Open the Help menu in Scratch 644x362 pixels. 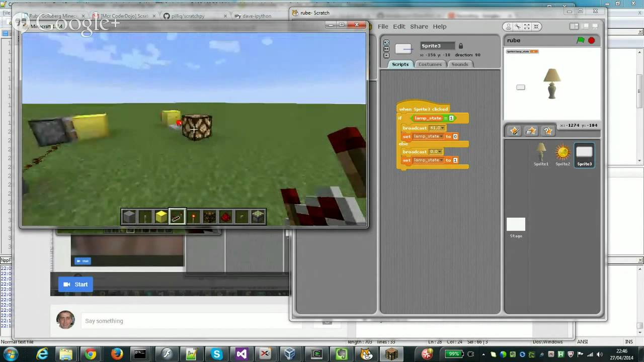(440, 26)
